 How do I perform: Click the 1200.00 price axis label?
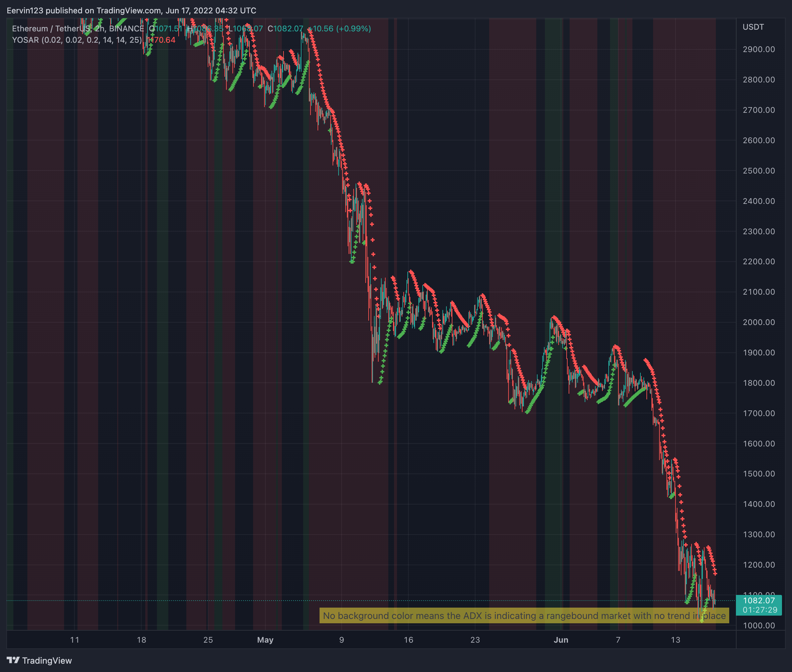(759, 565)
